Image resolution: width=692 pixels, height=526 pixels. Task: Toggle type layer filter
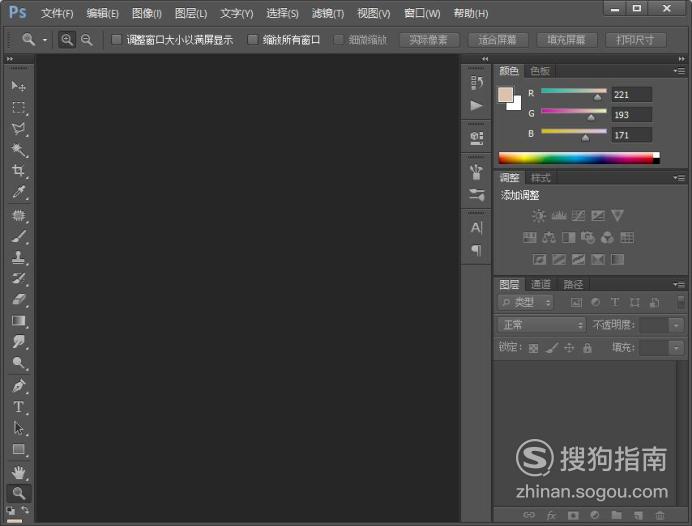click(615, 302)
